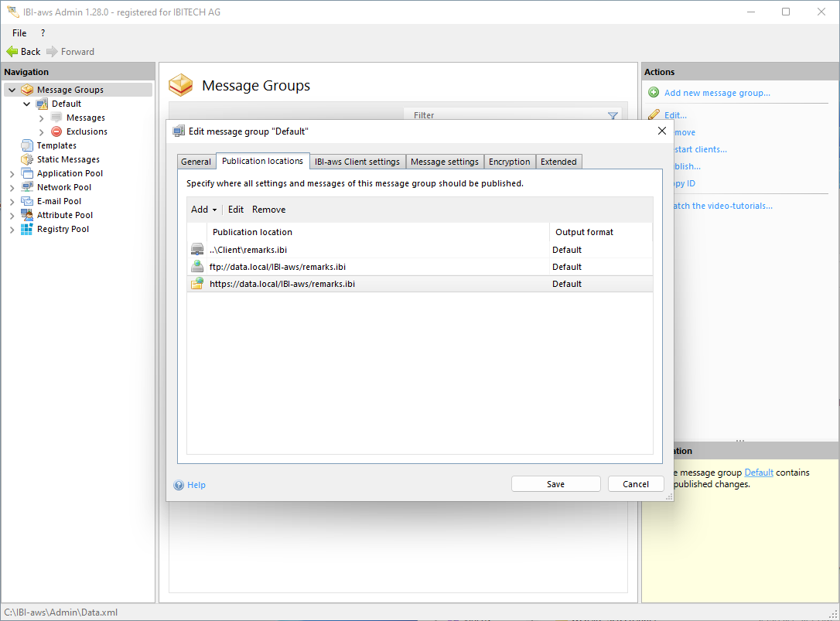
Task: Switch to the Encryption tab
Action: point(509,162)
